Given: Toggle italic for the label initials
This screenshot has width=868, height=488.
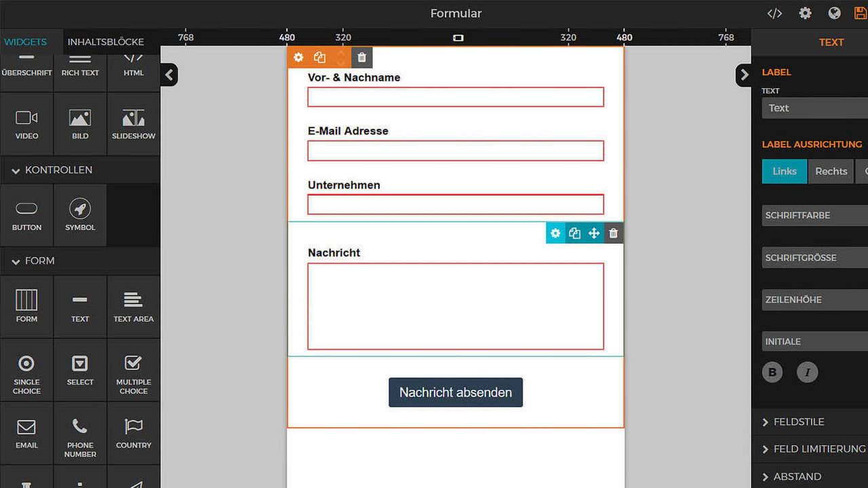Looking at the screenshot, I should (x=807, y=371).
